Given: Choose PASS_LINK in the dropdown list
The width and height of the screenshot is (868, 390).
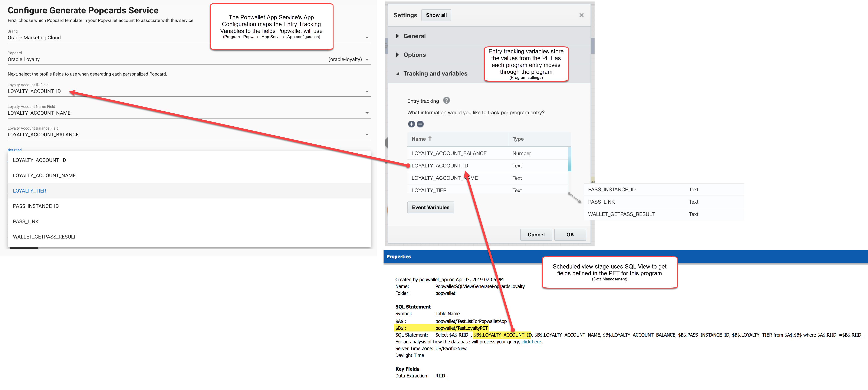Looking at the screenshot, I should tap(26, 221).
